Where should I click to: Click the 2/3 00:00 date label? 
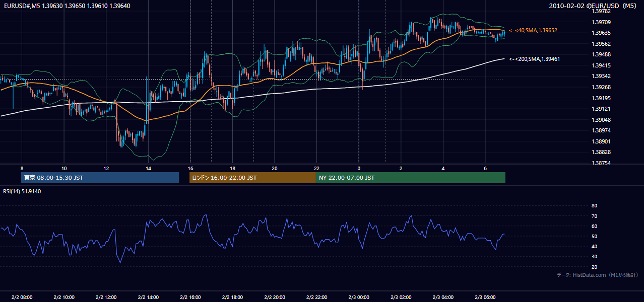click(x=359, y=297)
